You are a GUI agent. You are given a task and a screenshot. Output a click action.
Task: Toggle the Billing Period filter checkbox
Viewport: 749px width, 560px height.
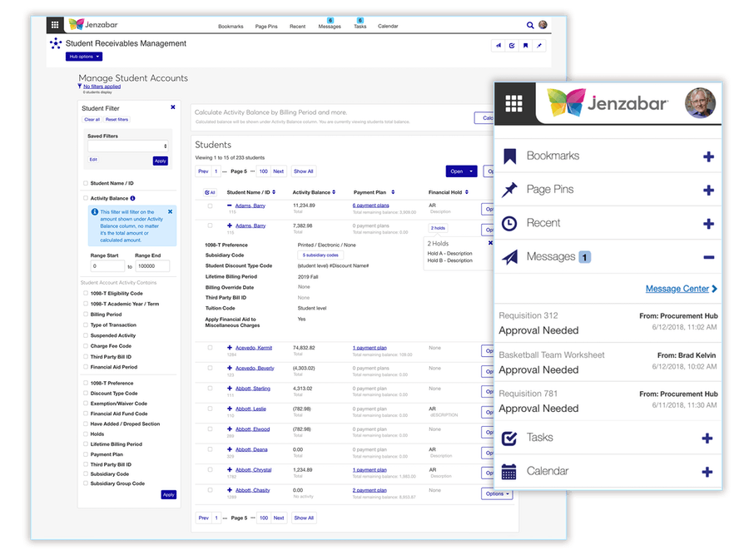coord(86,315)
